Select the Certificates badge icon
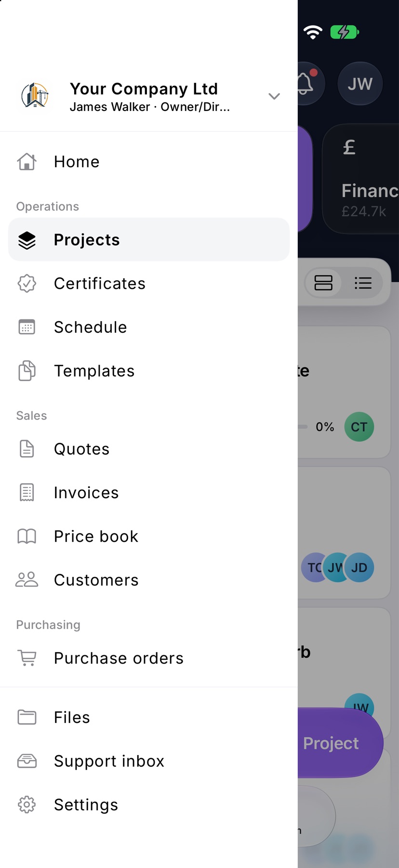 [27, 284]
